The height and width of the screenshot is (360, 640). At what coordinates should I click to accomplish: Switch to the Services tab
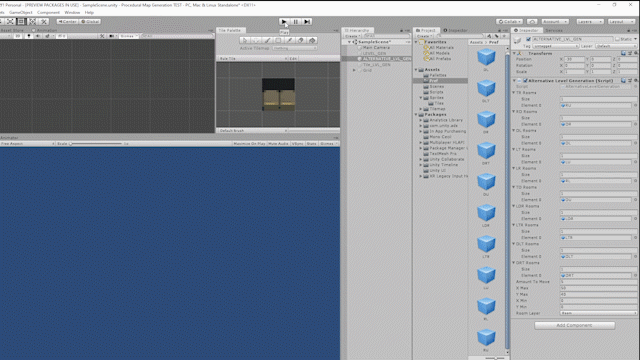tap(554, 30)
